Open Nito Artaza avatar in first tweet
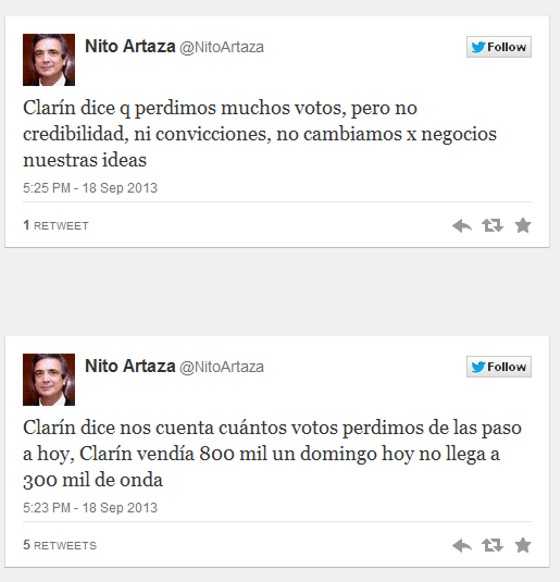Image resolution: width=560 pixels, height=582 pixels. pyautogui.click(x=49, y=60)
